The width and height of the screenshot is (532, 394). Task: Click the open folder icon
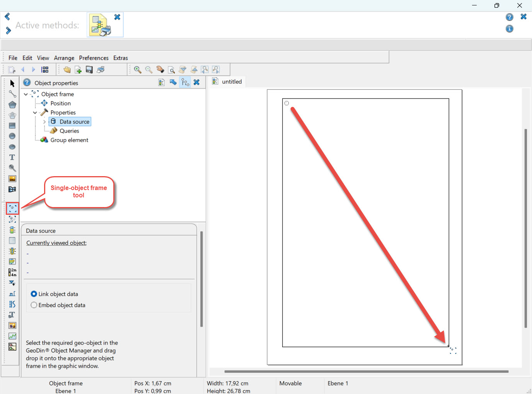(67, 70)
